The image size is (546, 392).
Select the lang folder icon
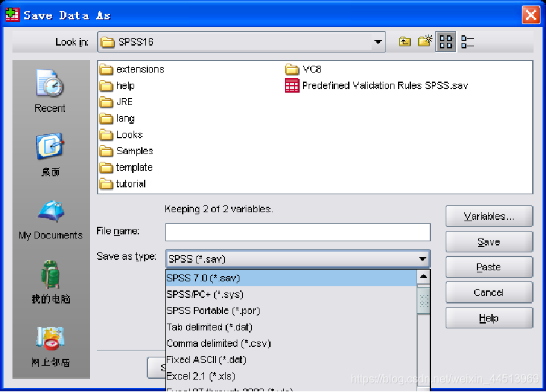click(106, 118)
